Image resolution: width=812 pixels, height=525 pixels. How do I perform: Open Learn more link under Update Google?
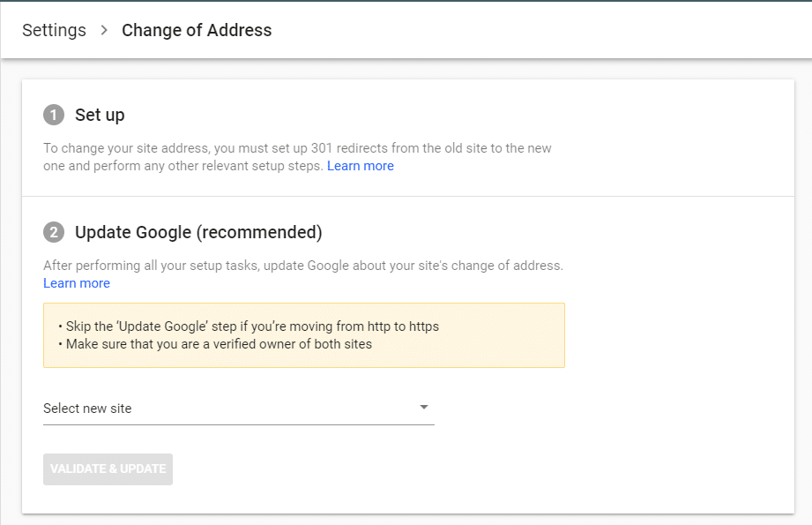[77, 283]
